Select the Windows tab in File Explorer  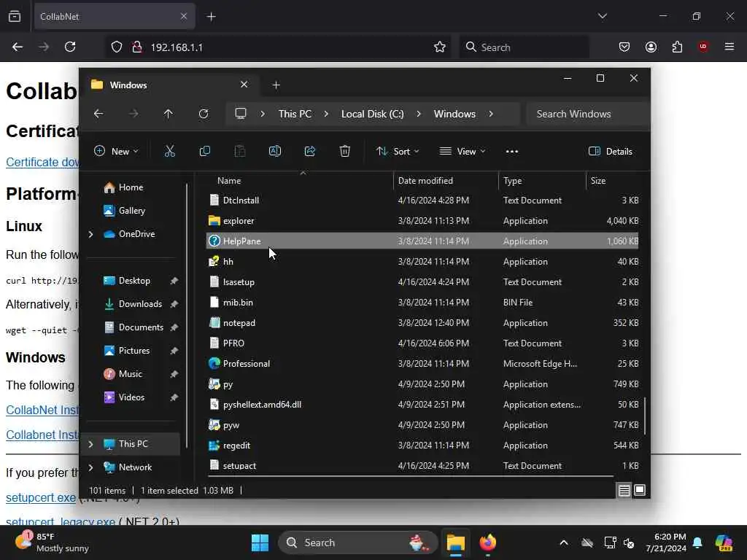[x=171, y=85]
